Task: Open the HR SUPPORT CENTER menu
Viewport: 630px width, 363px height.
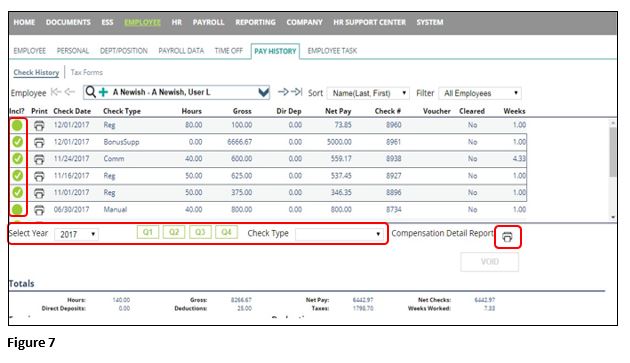Action: [x=369, y=23]
